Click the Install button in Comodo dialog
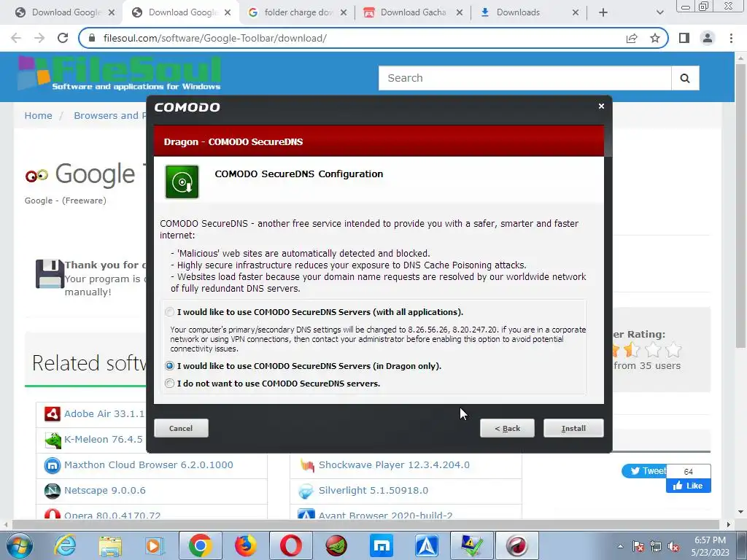The width and height of the screenshot is (747, 560). (573, 428)
